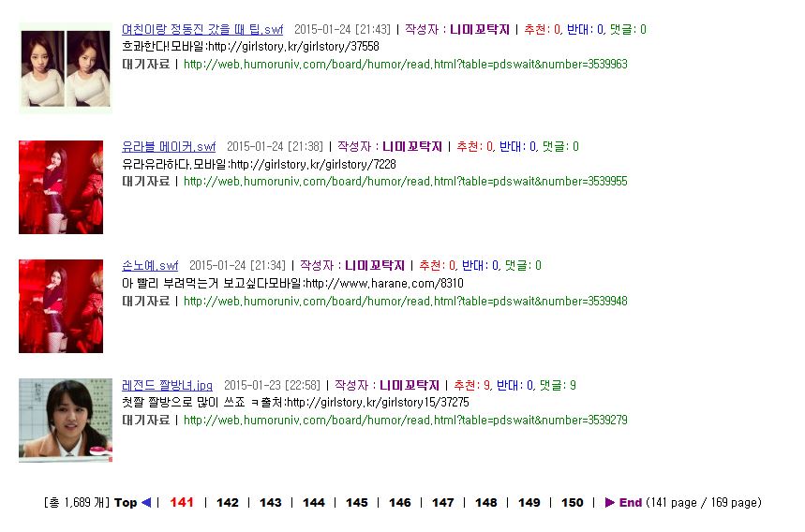Open link ending with number=3539955
The image size is (805, 532).
click(x=406, y=181)
